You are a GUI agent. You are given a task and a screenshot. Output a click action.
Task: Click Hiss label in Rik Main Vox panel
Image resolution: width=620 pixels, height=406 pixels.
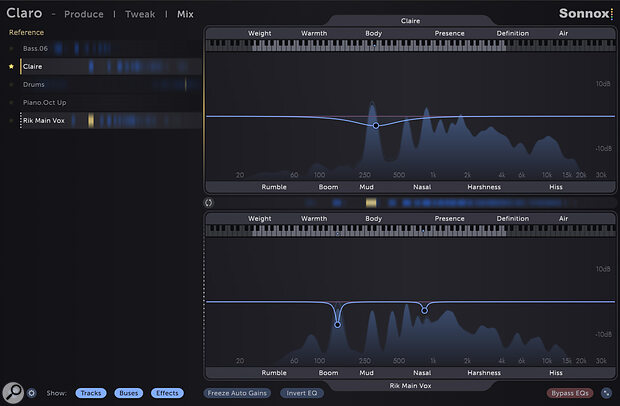point(556,373)
